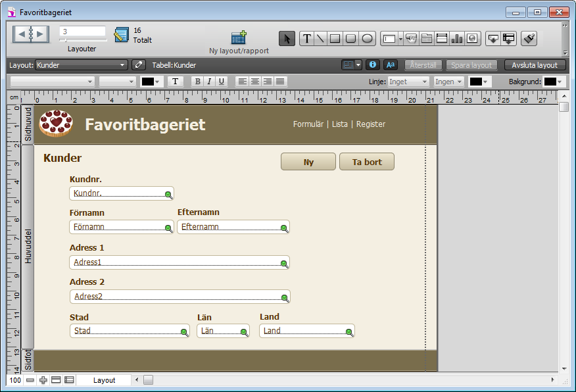The width and height of the screenshot is (576, 392).
Task: Click the zoom out icon at bottom
Action: [30, 380]
